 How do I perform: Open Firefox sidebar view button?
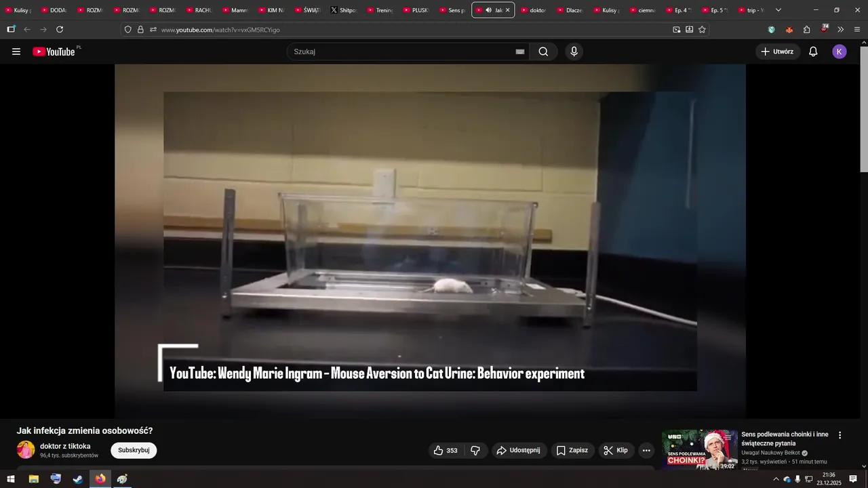[11, 29]
